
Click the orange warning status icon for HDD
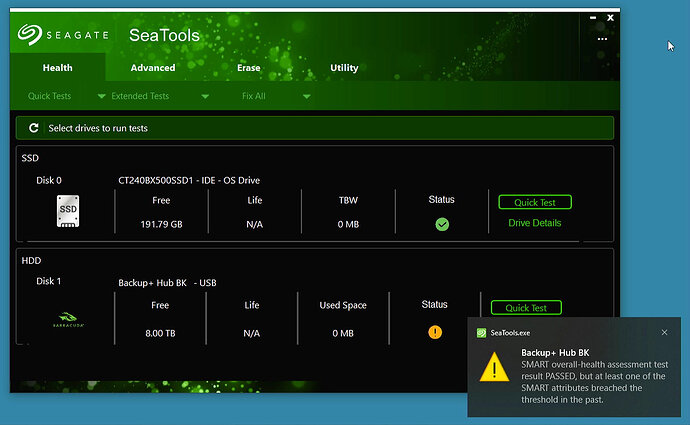(435, 331)
